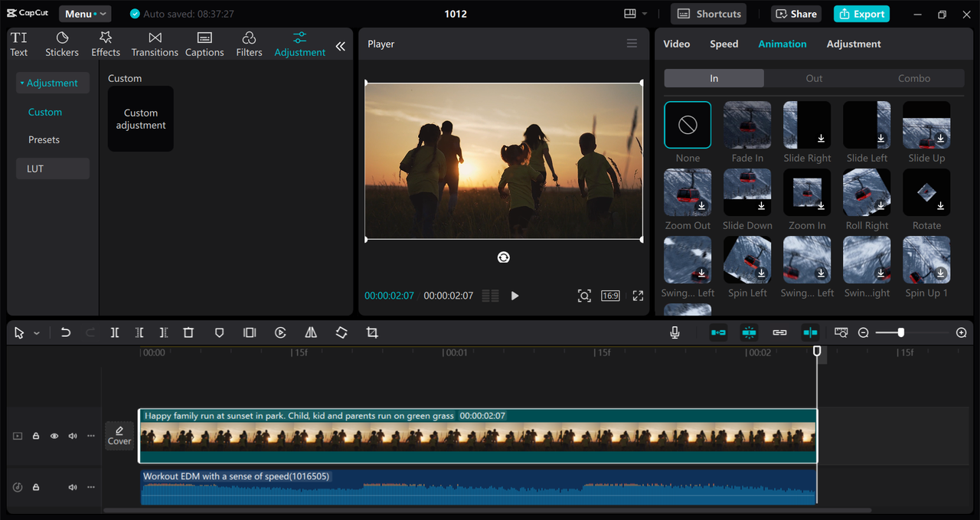The height and width of the screenshot is (520, 980).
Task: Enter full screen player mode
Action: (638, 296)
